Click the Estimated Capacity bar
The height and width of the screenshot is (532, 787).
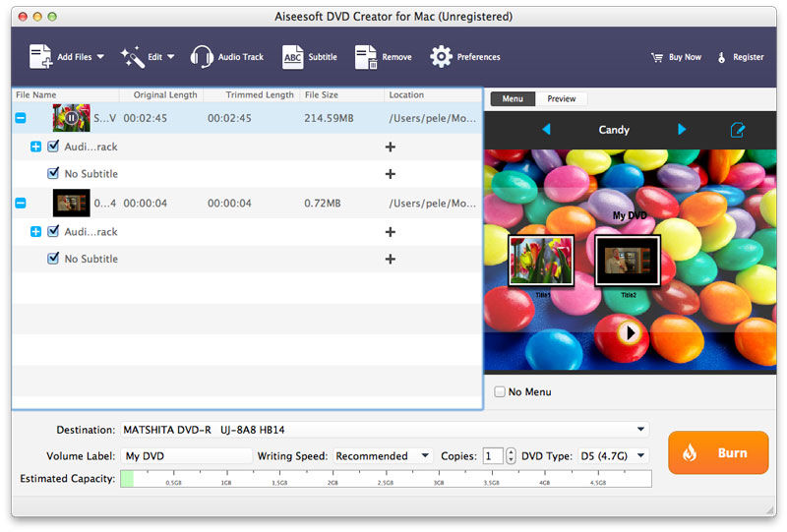point(386,479)
